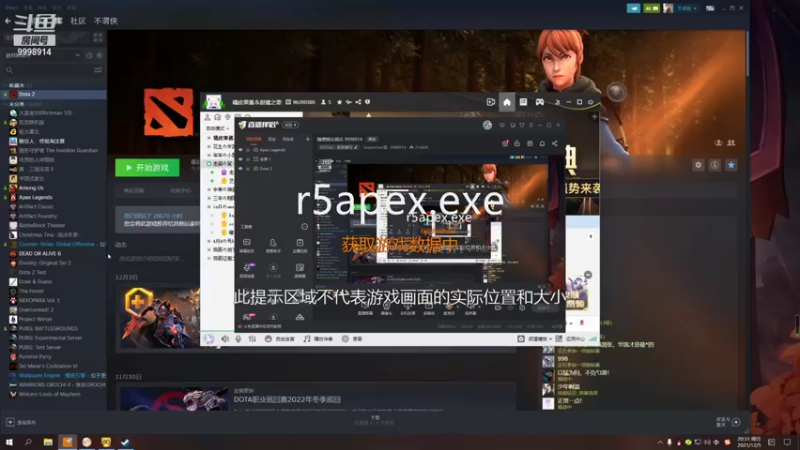This screenshot has height=450, width=800.
Task: Hide the Dota 2 source in streaming tool
Action: click(240, 168)
